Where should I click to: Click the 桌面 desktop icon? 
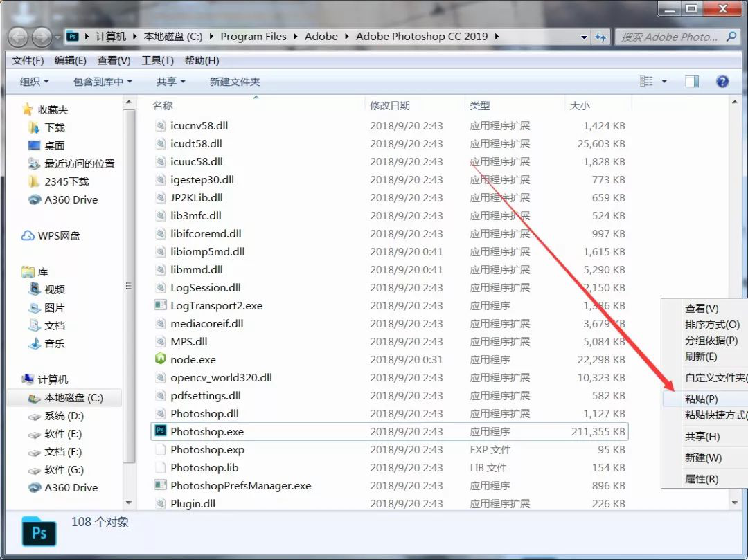pos(35,145)
